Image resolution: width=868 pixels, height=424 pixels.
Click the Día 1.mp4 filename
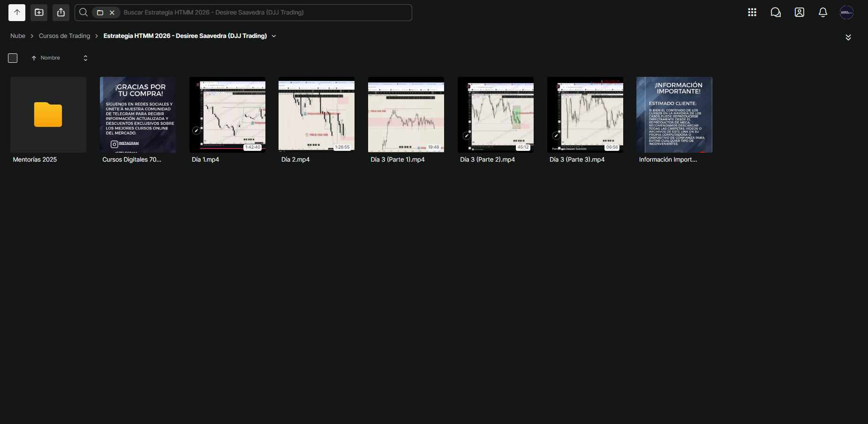click(x=205, y=160)
